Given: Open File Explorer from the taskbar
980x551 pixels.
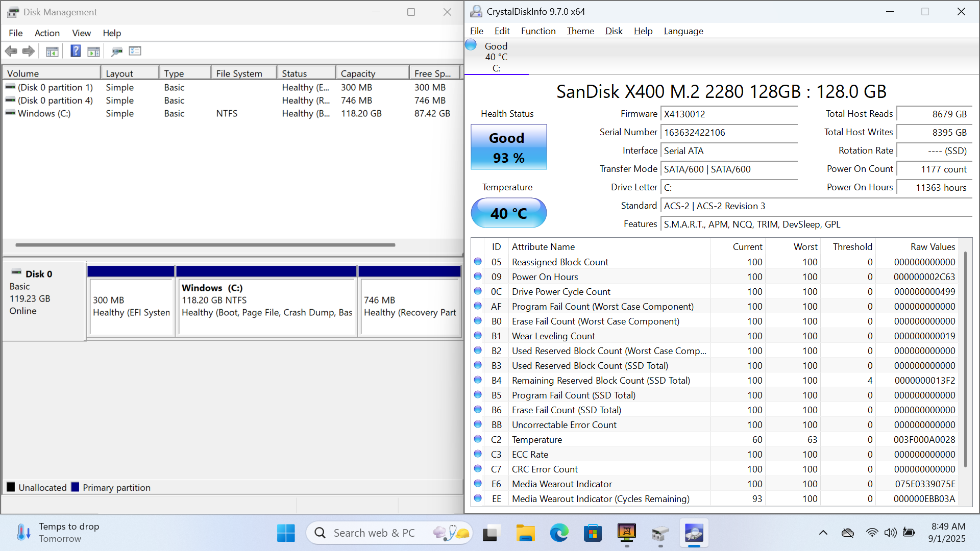Looking at the screenshot, I should (x=525, y=533).
